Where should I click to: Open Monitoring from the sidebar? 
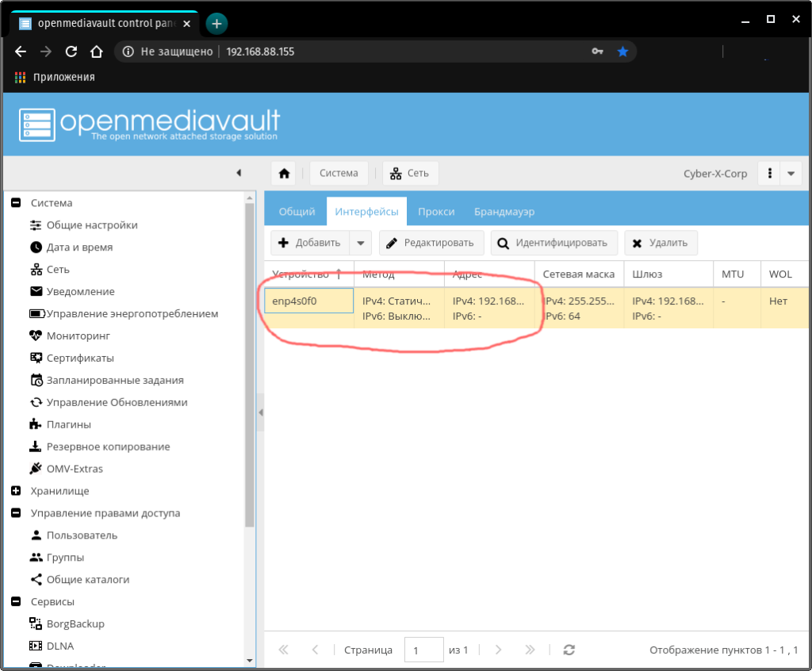(x=79, y=335)
